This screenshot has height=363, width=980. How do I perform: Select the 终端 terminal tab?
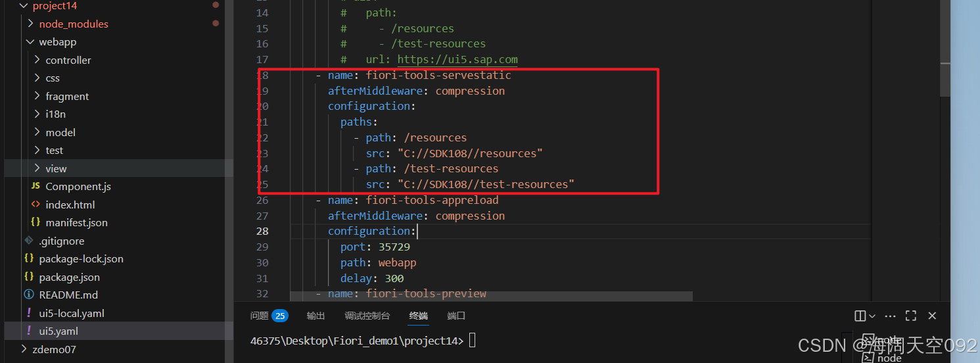(x=419, y=316)
